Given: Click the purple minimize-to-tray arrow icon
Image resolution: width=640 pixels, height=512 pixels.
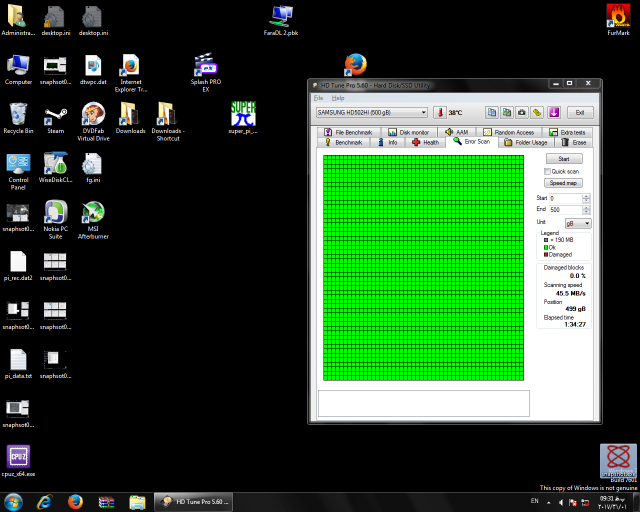Looking at the screenshot, I should [x=554, y=112].
